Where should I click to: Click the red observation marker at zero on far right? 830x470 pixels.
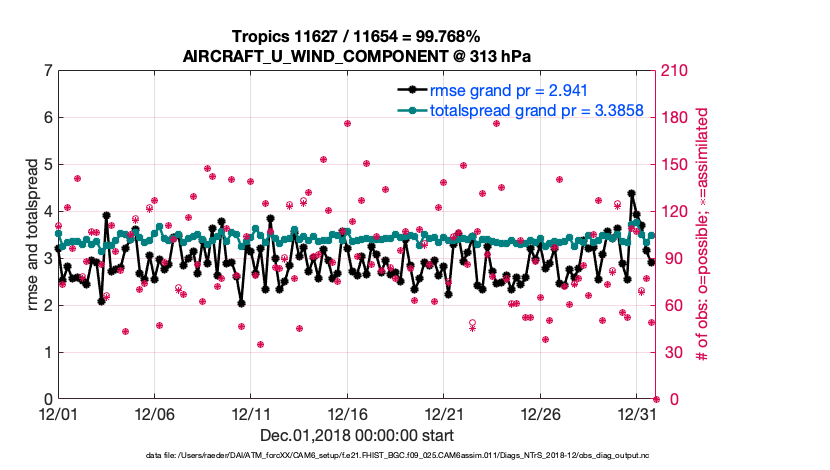[x=655, y=399]
